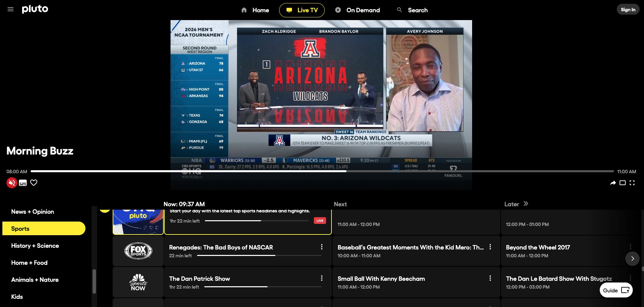Click the Renegades program progress bar

(259, 255)
